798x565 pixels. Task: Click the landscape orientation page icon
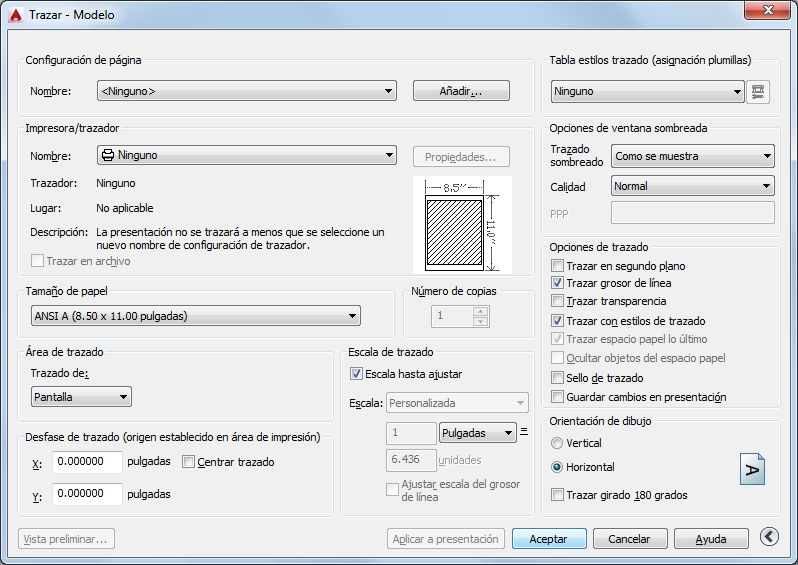click(x=752, y=469)
